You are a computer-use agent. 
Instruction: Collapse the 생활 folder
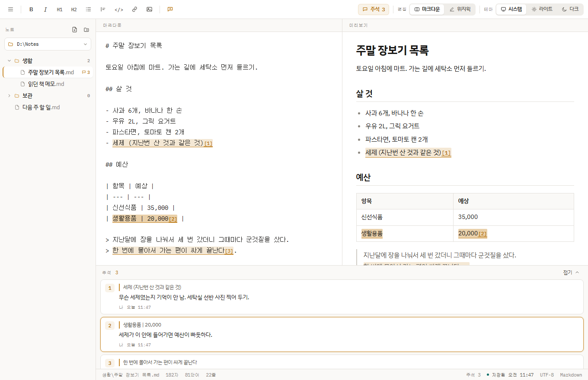[x=9, y=61]
